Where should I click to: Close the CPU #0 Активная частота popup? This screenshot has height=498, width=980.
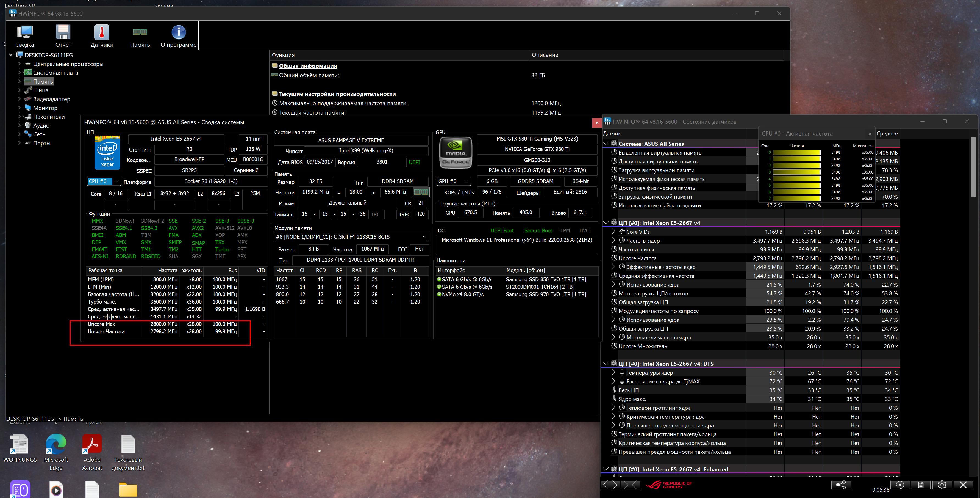tap(870, 134)
